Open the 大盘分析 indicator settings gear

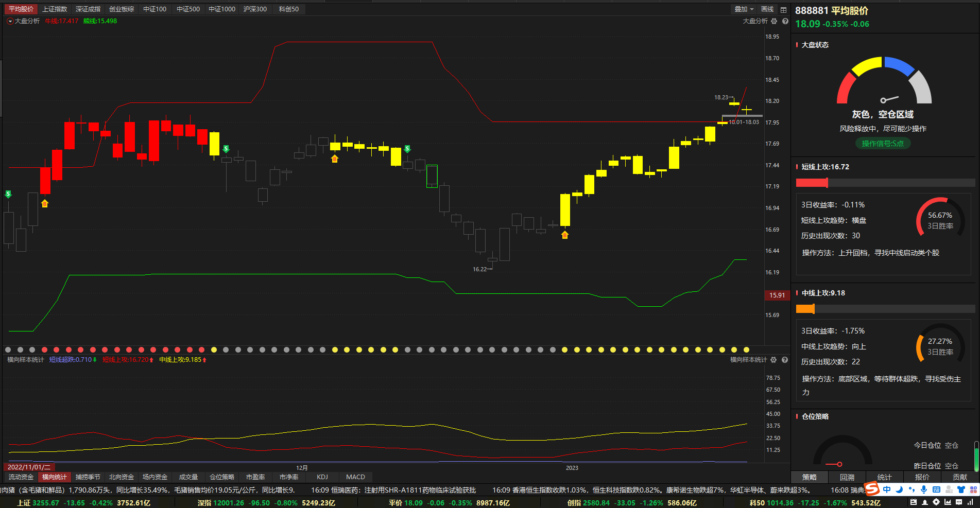coord(774,21)
